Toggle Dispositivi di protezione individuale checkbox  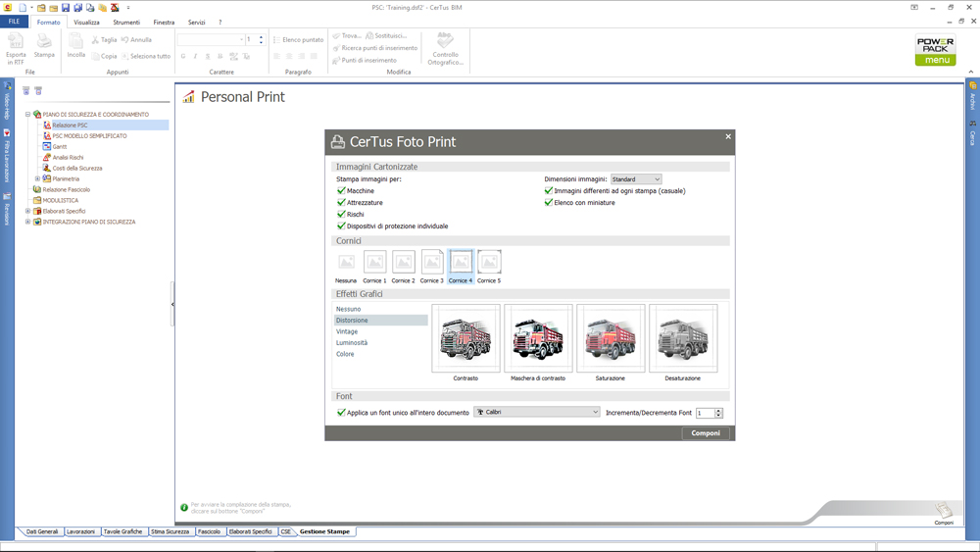click(x=341, y=226)
